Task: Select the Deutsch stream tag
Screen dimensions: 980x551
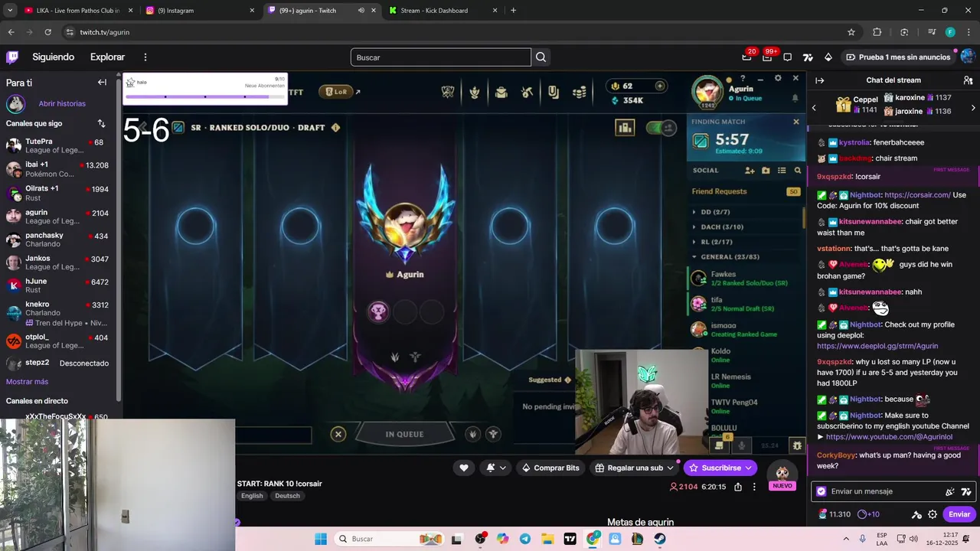Action: 287,496
